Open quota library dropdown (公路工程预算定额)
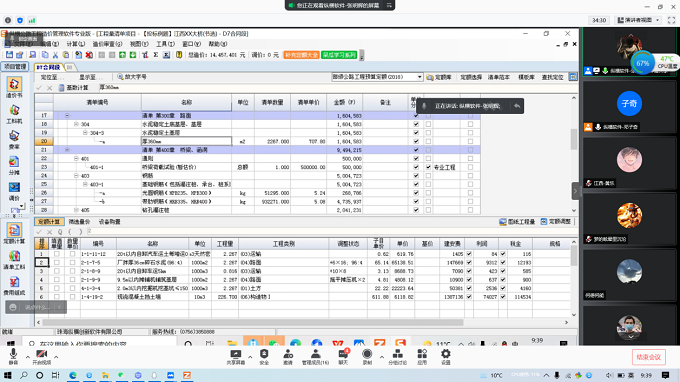 tap(419, 77)
